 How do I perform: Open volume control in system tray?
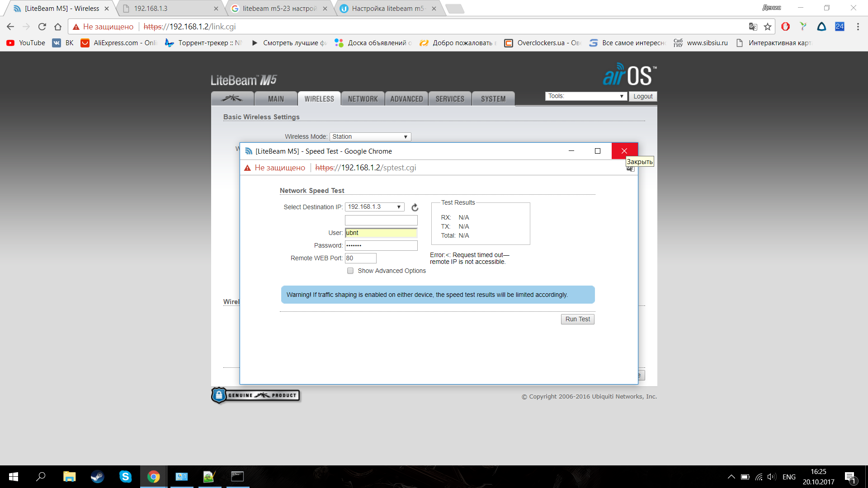pyautogui.click(x=771, y=477)
